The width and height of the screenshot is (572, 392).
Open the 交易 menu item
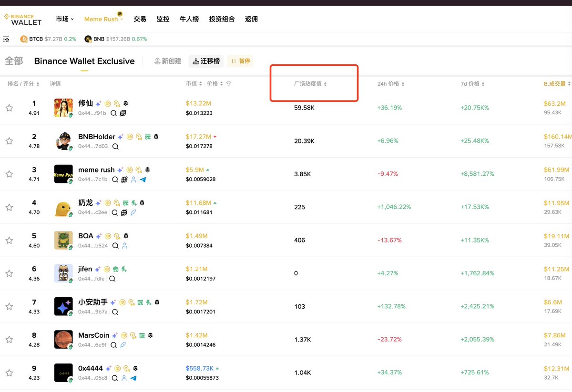point(140,19)
